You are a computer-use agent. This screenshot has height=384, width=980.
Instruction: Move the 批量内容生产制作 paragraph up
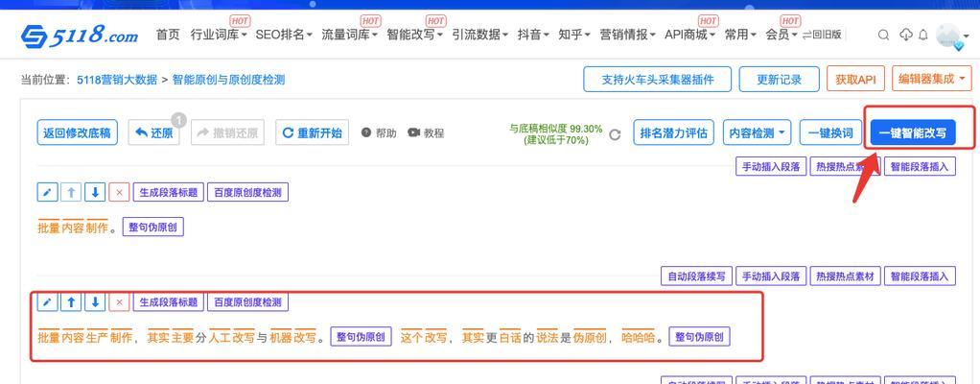pyautogui.click(x=71, y=302)
